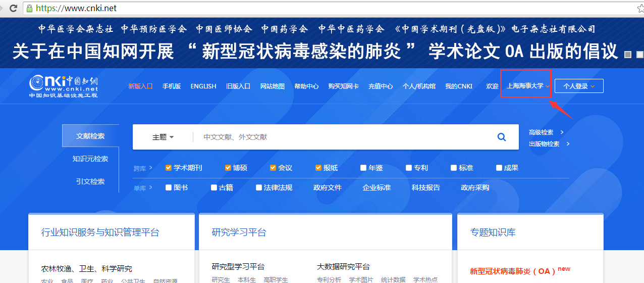The height and width of the screenshot is (283, 644).
Task: Click OA publication initiative banner headline
Action: point(315,51)
